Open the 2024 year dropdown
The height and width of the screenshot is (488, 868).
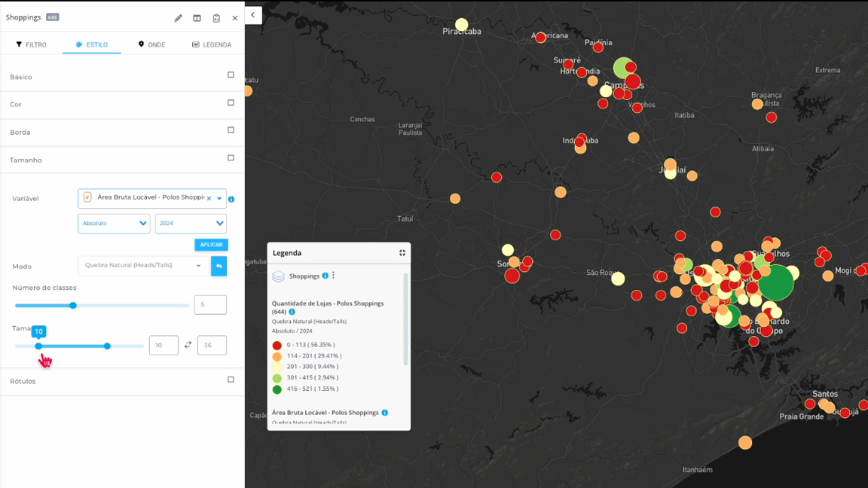191,224
